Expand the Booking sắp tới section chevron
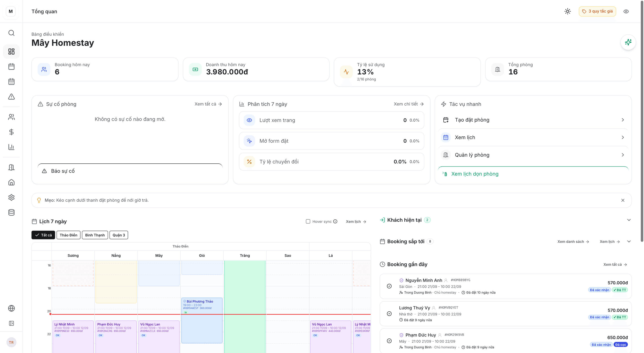Image resolution: width=644 pixels, height=353 pixels. coord(629,241)
